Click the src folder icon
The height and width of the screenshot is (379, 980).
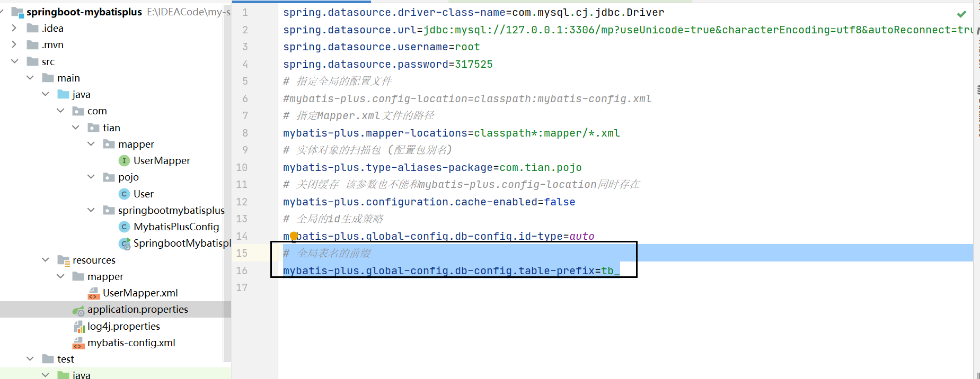coord(33,61)
